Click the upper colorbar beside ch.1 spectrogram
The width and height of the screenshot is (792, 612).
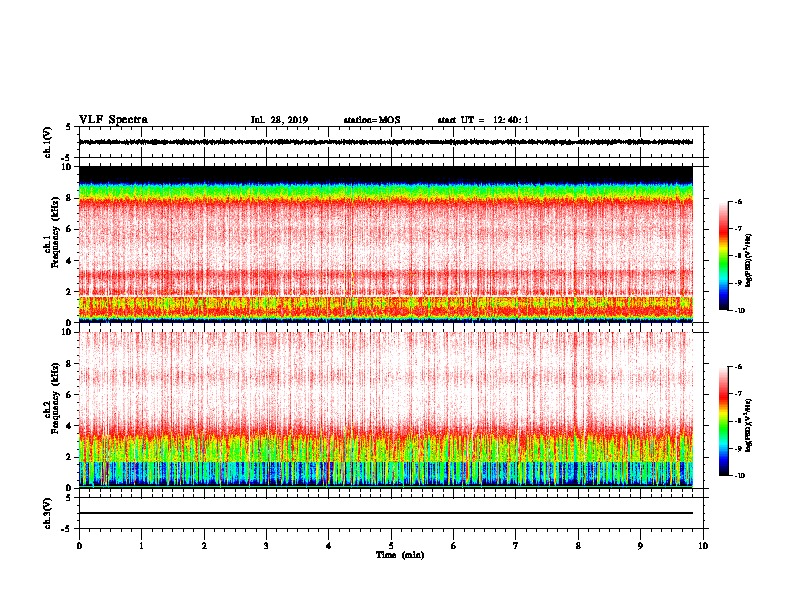pos(723,256)
